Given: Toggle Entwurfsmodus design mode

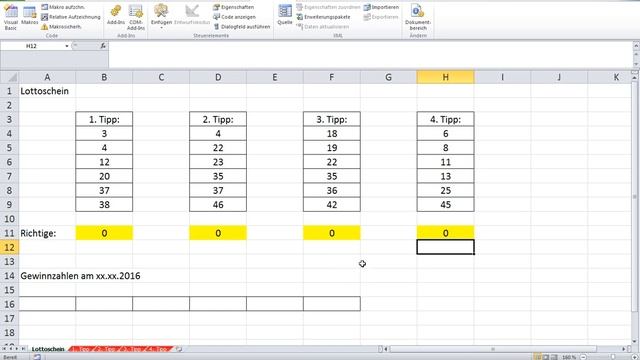Looking at the screenshot, I should (192, 16).
